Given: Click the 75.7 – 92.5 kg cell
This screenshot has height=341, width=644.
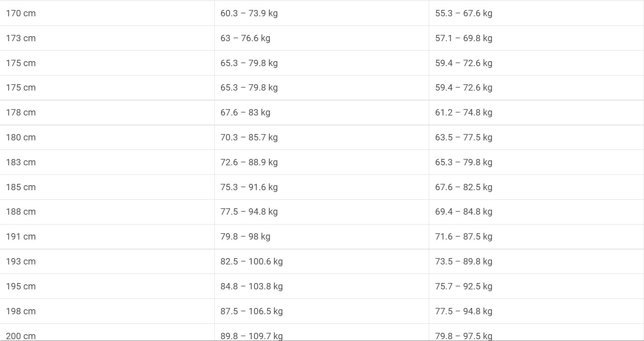Looking at the screenshot, I should 464,286.
